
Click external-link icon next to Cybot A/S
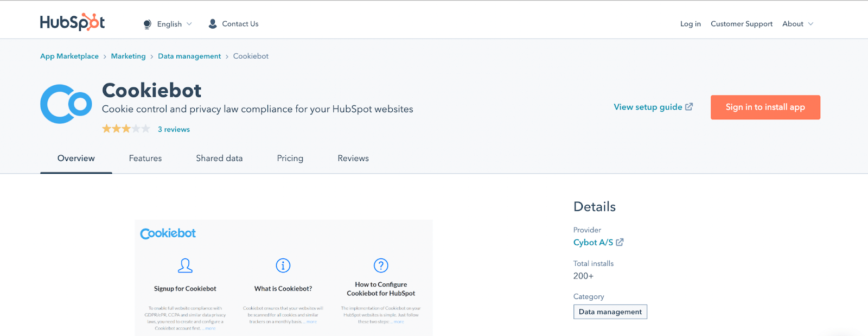(x=620, y=242)
